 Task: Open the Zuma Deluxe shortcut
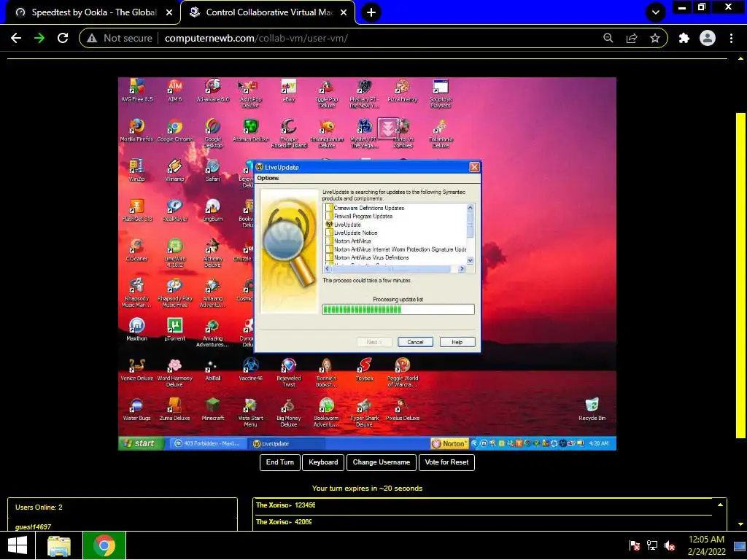[175, 410]
